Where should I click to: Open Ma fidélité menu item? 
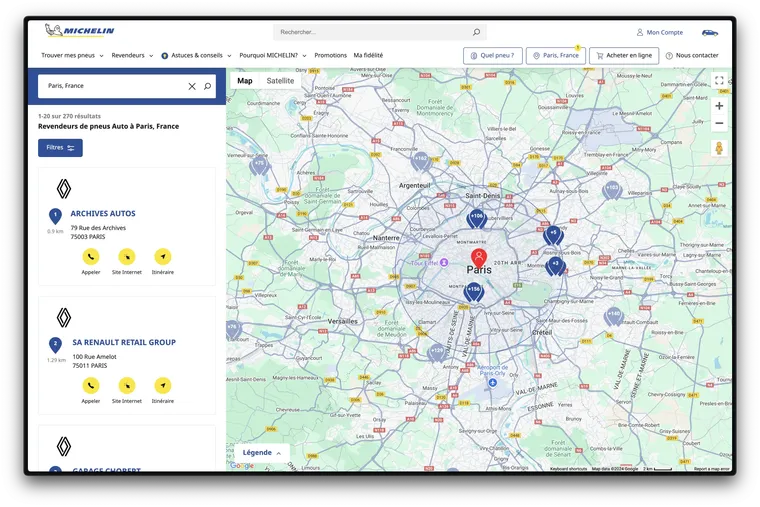[x=368, y=55]
